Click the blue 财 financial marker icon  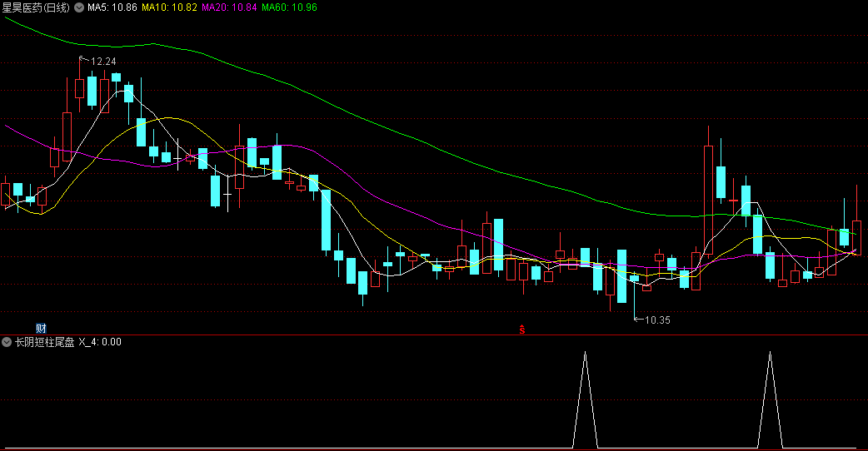pos(41,329)
